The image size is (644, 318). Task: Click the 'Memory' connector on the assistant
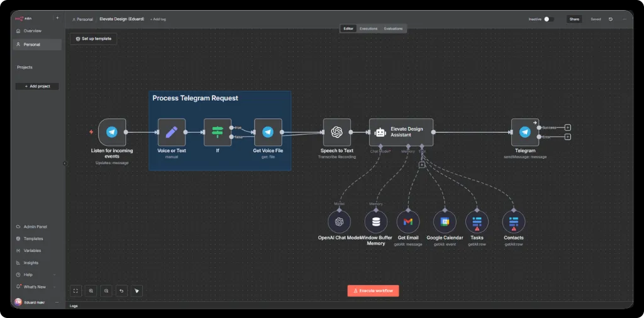point(408,147)
